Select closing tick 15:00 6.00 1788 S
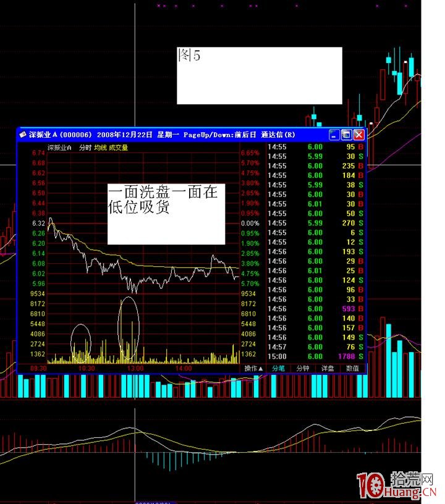445x504 pixels. click(315, 356)
